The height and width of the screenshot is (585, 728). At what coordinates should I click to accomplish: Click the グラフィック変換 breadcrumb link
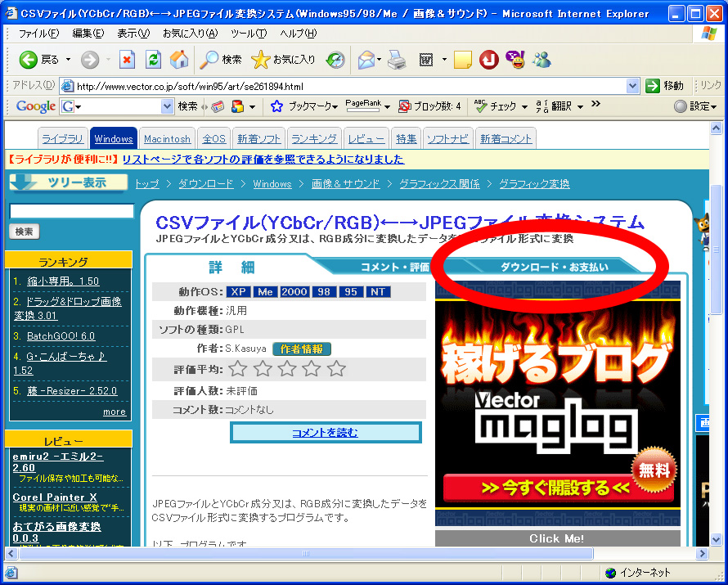coord(534,184)
